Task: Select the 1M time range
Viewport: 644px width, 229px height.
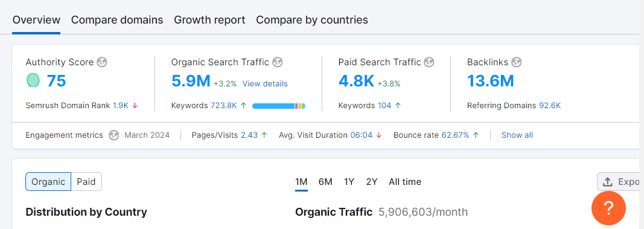Action: pyautogui.click(x=301, y=182)
